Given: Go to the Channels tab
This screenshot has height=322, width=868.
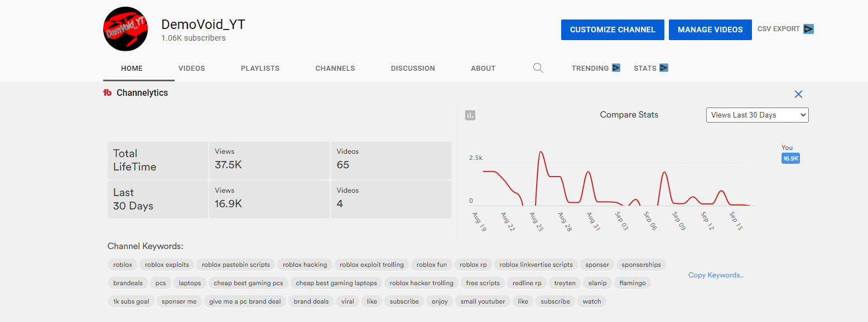Looking at the screenshot, I should [x=335, y=69].
